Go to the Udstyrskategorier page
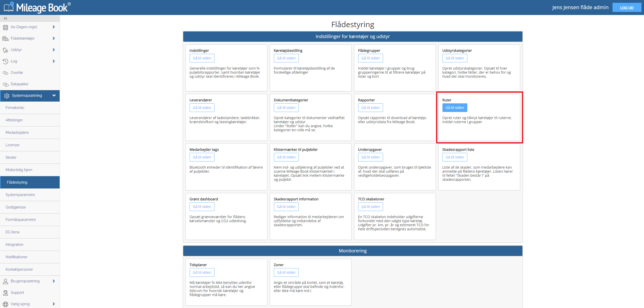 tap(455, 58)
